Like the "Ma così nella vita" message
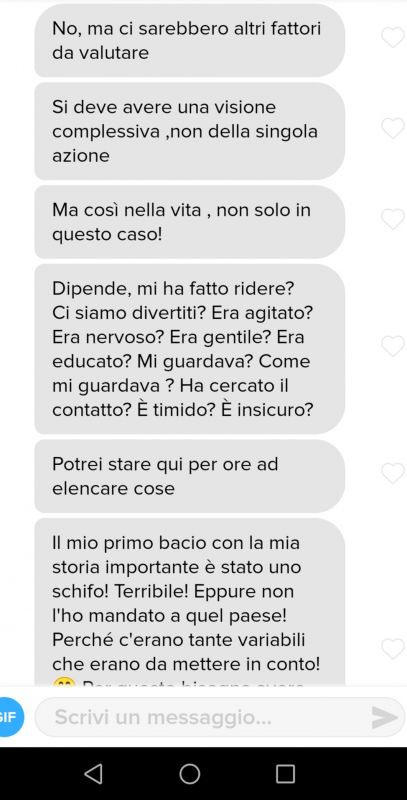 [393, 219]
